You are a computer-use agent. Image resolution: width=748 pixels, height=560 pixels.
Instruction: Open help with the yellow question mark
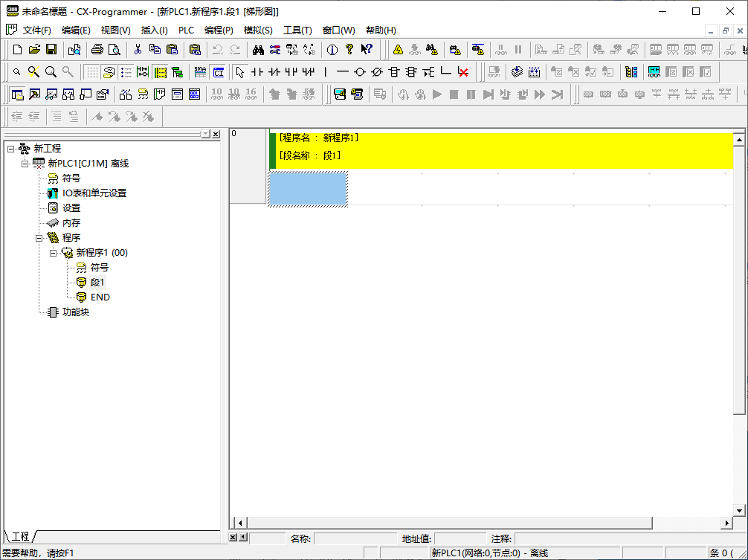349,49
